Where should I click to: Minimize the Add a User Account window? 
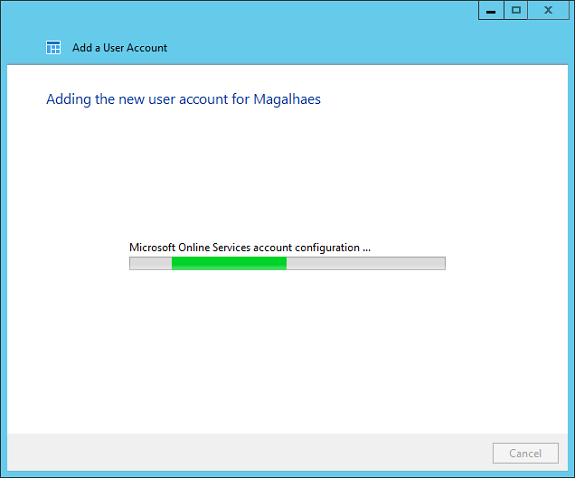point(491,10)
